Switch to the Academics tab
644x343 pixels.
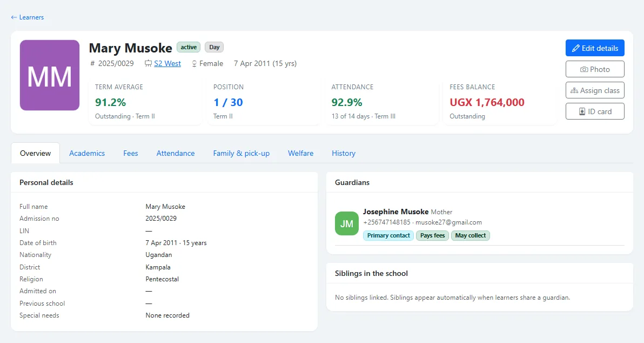(x=87, y=153)
